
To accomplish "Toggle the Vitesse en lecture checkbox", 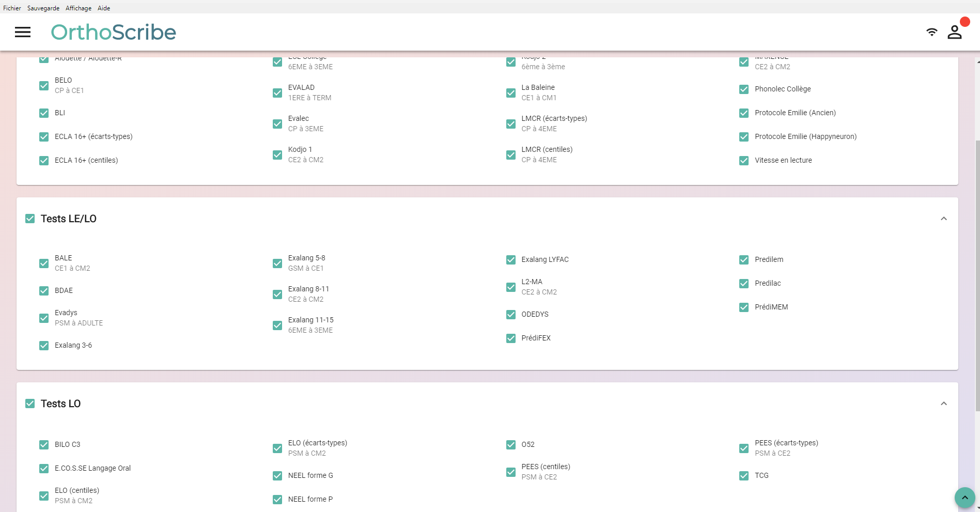I will coord(744,161).
